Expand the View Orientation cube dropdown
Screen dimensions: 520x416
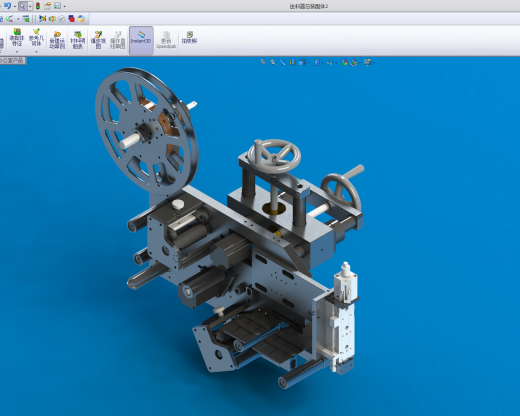pyautogui.click(x=309, y=63)
